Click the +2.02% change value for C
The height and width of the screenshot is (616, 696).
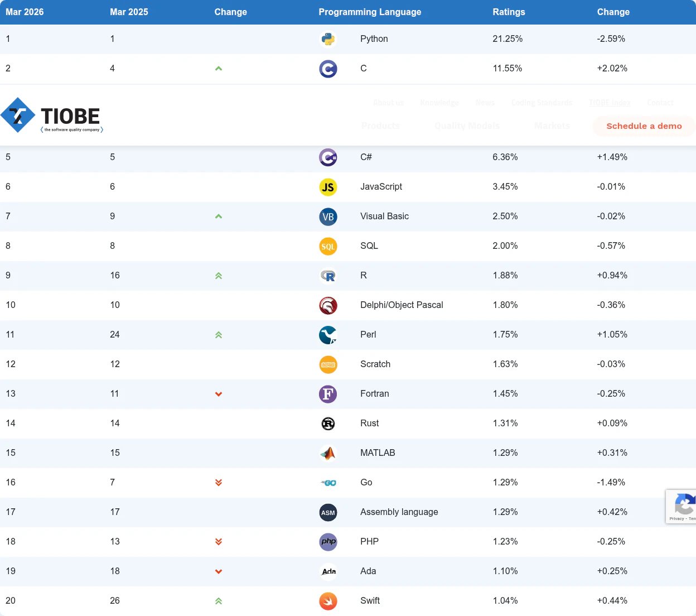click(612, 69)
